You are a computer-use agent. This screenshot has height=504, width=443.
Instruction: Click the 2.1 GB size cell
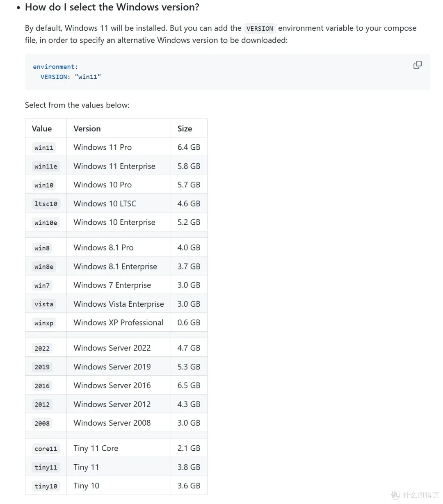click(x=189, y=448)
